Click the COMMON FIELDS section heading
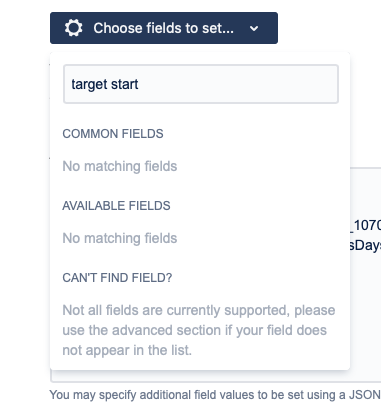Screen dimensions: 381x404 113,134
